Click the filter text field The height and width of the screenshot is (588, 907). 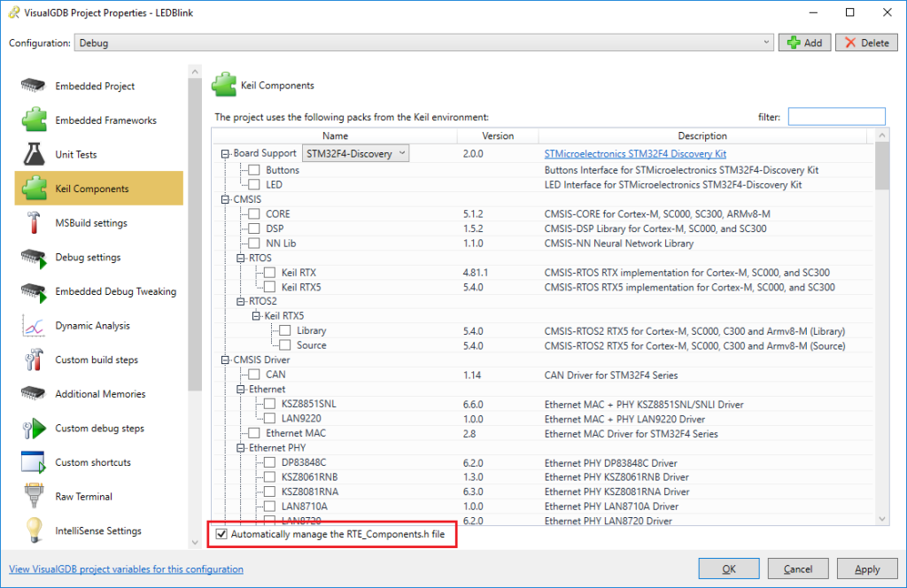[x=836, y=117]
